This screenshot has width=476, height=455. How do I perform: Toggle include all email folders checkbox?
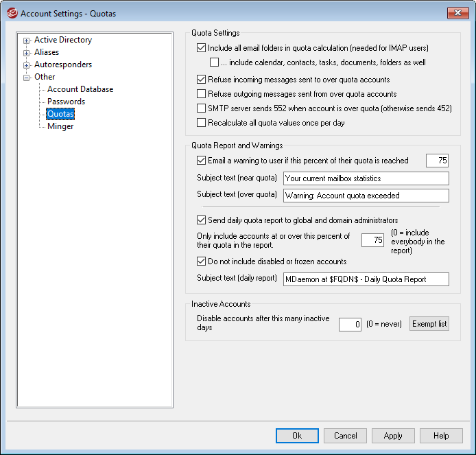(201, 49)
